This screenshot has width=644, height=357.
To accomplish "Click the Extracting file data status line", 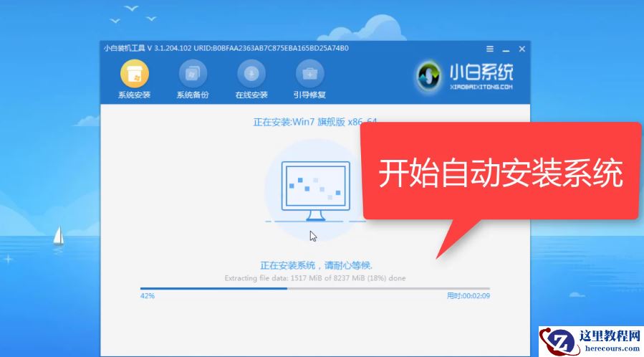I will point(315,278).
